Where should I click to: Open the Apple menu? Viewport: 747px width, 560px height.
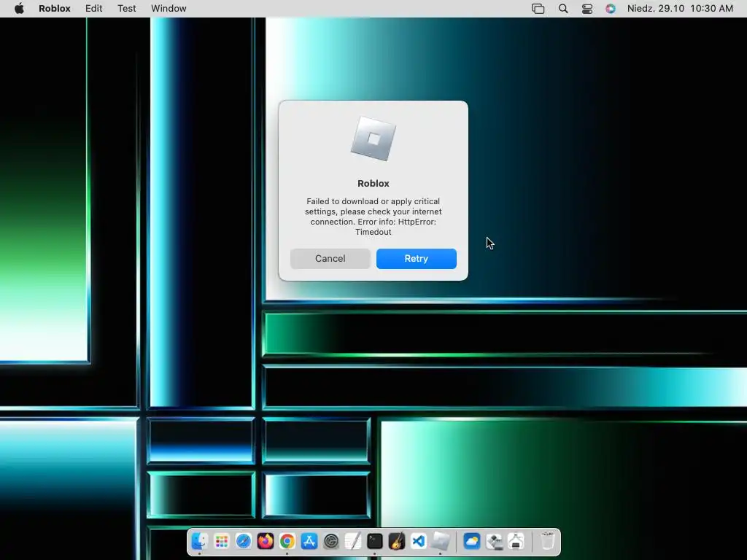tap(19, 9)
